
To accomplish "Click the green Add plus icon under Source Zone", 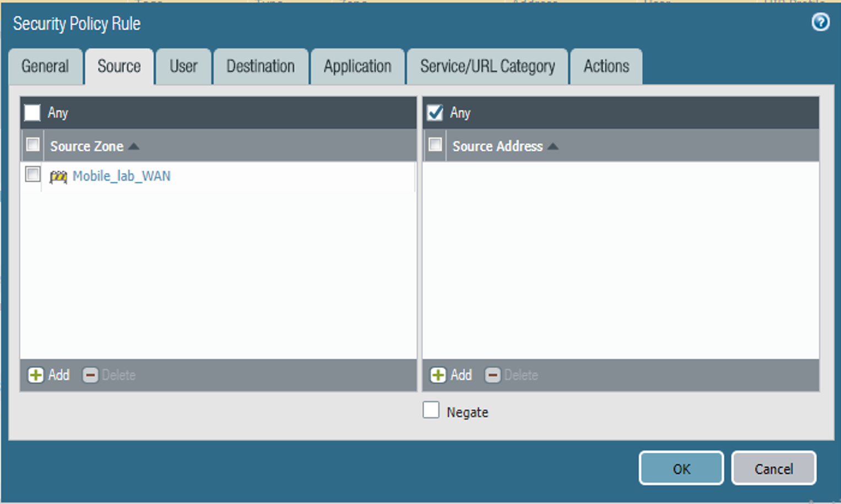I will (x=36, y=375).
